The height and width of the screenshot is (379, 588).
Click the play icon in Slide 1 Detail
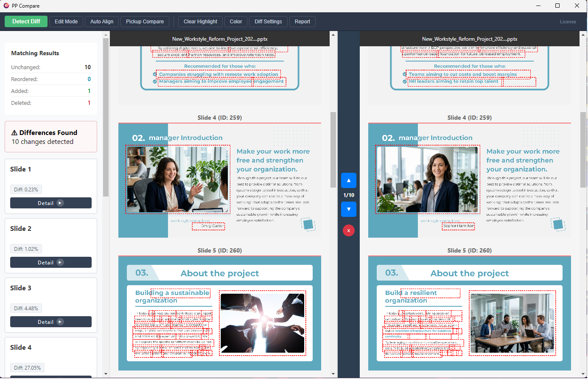coord(60,203)
